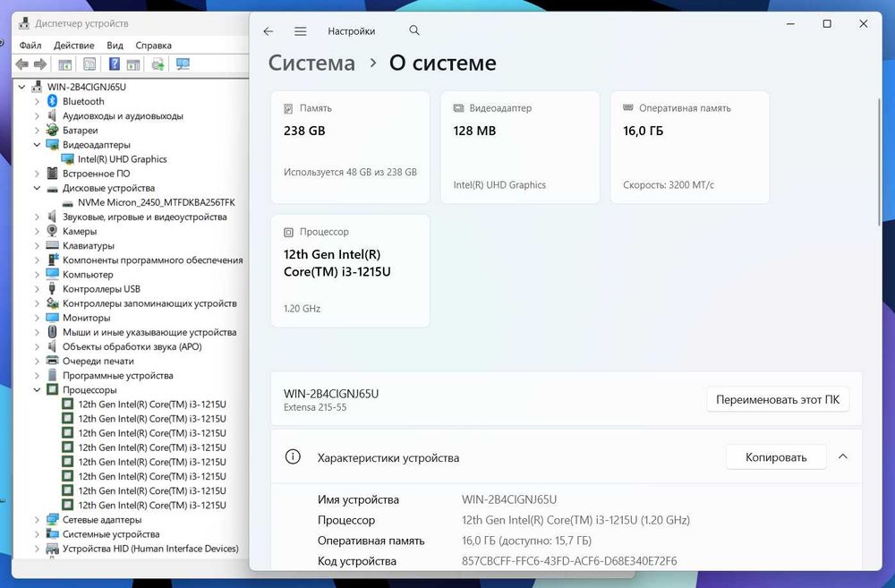The image size is (895, 588).
Task: Click the Батареи battery icon
Action: click(53, 130)
